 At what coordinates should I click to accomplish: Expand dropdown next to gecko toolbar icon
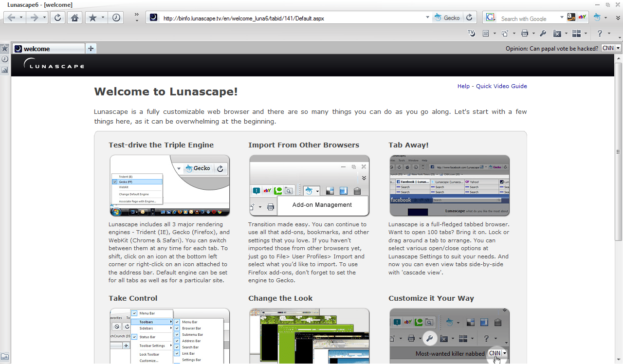(606, 18)
